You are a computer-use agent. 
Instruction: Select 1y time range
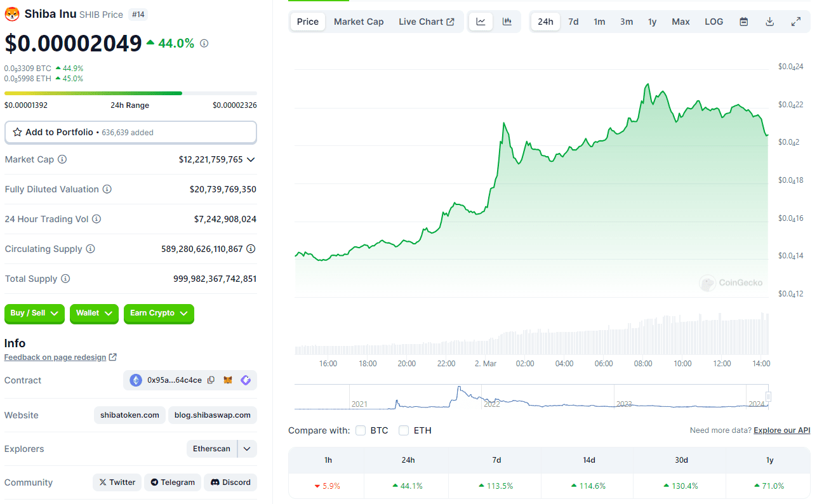point(652,22)
